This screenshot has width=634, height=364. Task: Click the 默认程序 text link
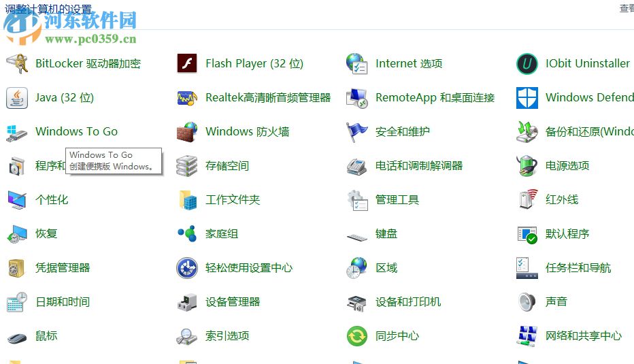click(x=567, y=234)
